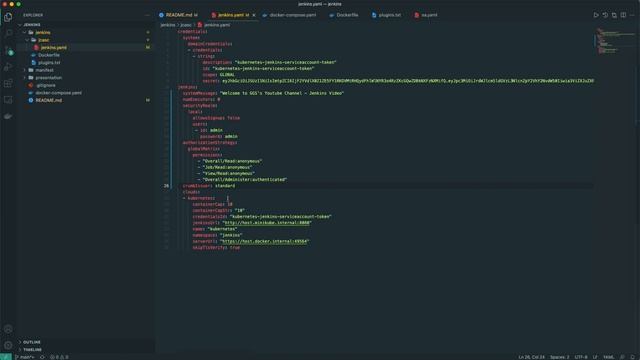
Task: Click the namespace "jenkins" line in editor
Action: [x=217, y=235]
